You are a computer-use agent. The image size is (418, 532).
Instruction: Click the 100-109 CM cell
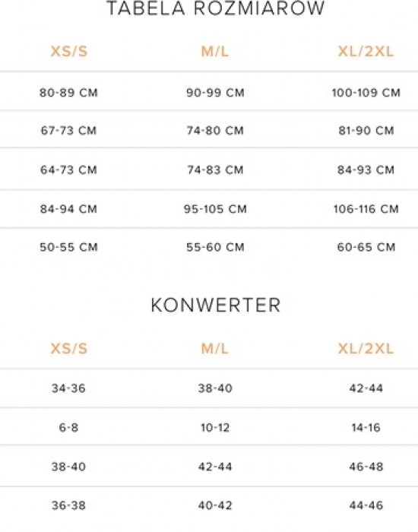pos(366,93)
